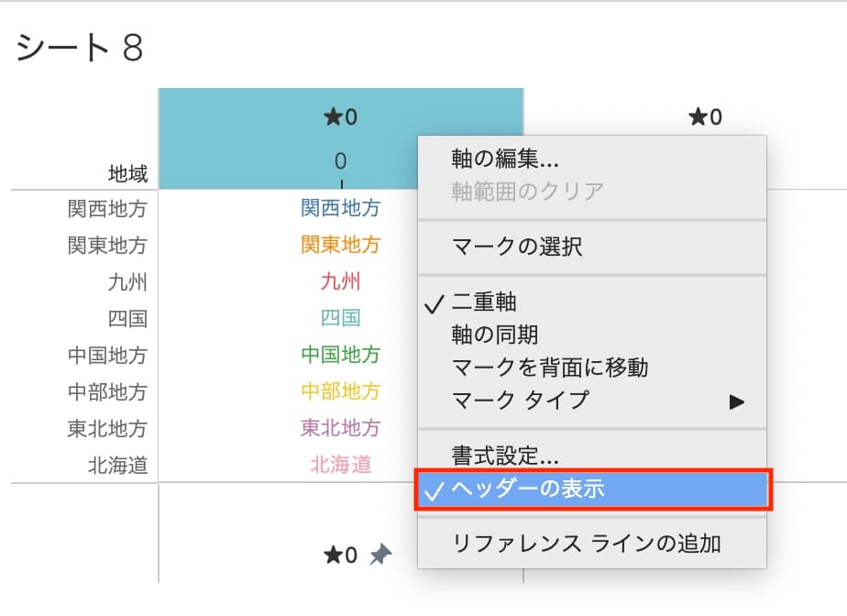Screen dimensions: 847x616
Task: Select マークの選択 menu entry
Action: click(x=517, y=246)
